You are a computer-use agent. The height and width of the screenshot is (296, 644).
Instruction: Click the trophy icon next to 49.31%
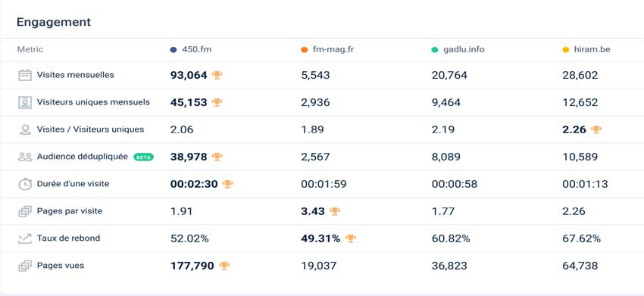pyautogui.click(x=350, y=238)
